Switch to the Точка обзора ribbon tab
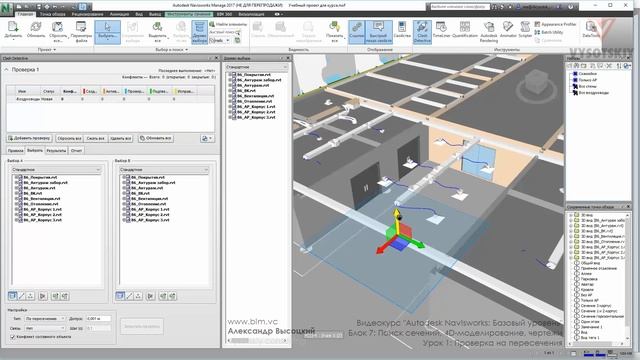The width and height of the screenshot is (640, 360). pyautogui.click(x=53, y=14)
